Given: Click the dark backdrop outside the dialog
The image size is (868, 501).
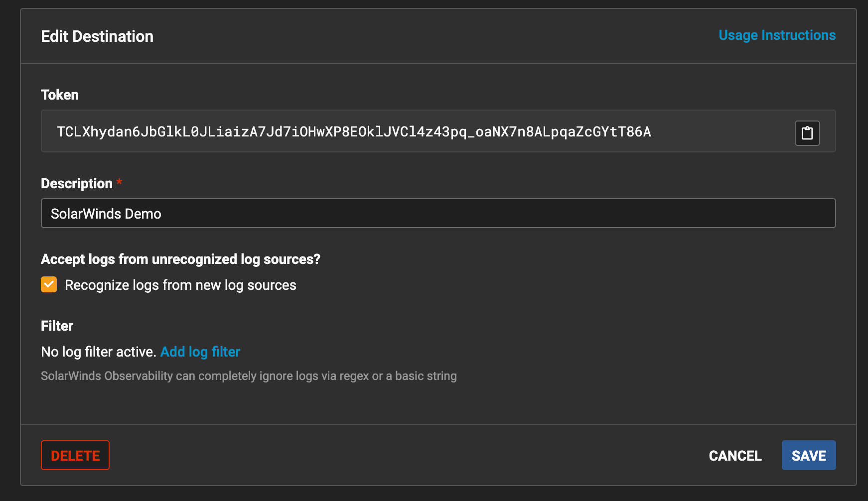Looking at the screenshot, I should tap(9, 249).
